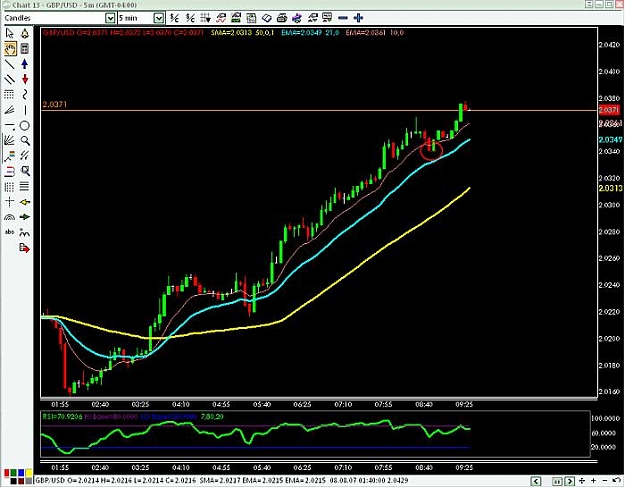Select the vertical line tool
625x488 pixels.
point(25,110)
